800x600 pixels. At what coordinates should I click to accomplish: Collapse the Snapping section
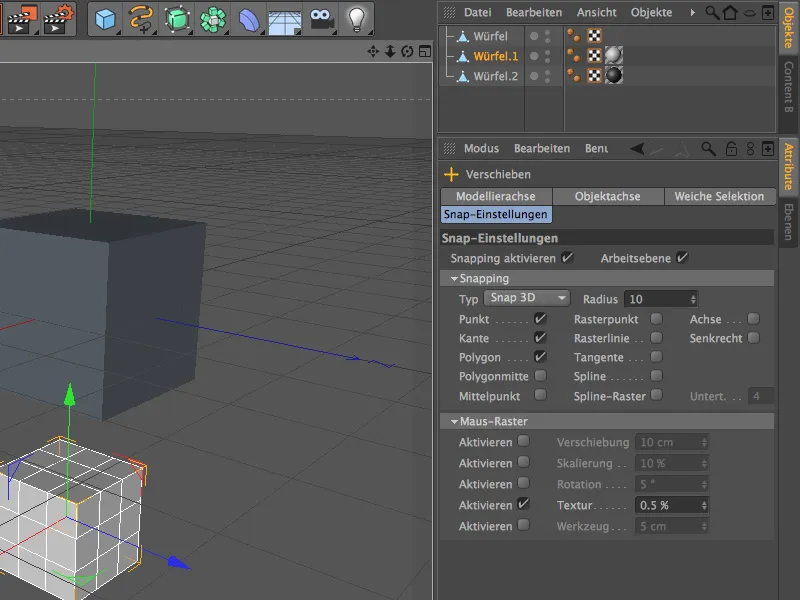click(455, 279)
